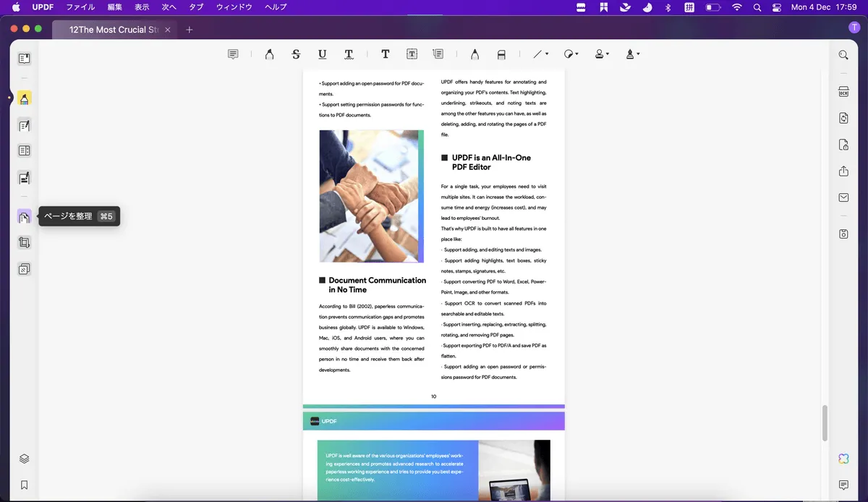Open the ウィンドウ menu

[x=234, y=7]
